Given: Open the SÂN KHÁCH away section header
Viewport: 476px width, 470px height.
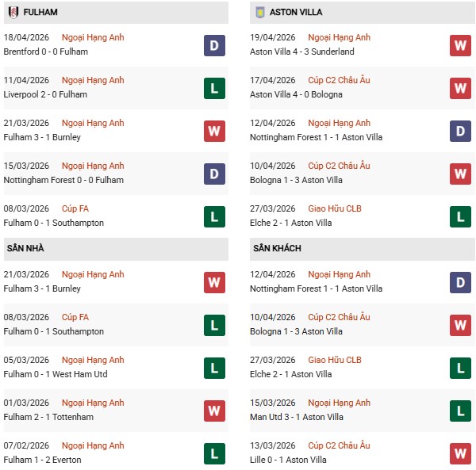Looking at the screenshot, I should coord(278,249).
